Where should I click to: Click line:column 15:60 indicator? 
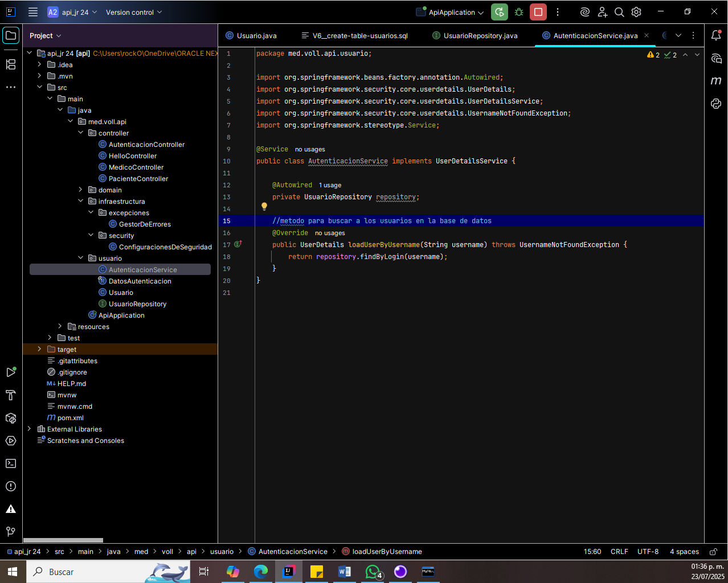(x=592, y=552)
